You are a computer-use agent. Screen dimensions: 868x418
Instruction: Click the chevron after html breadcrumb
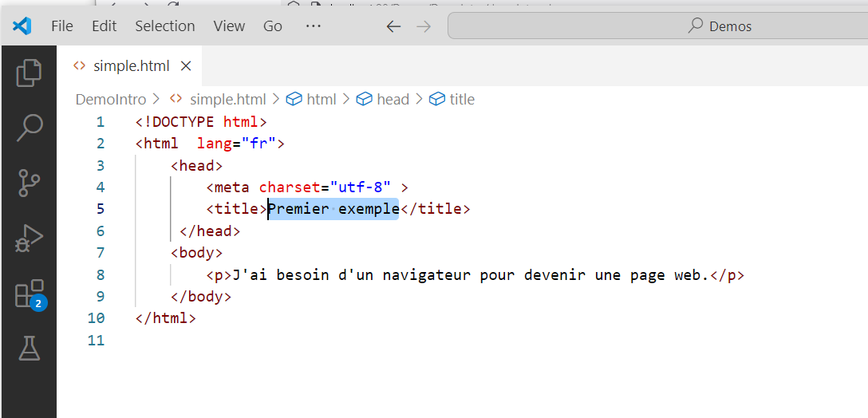click(346, 100)
